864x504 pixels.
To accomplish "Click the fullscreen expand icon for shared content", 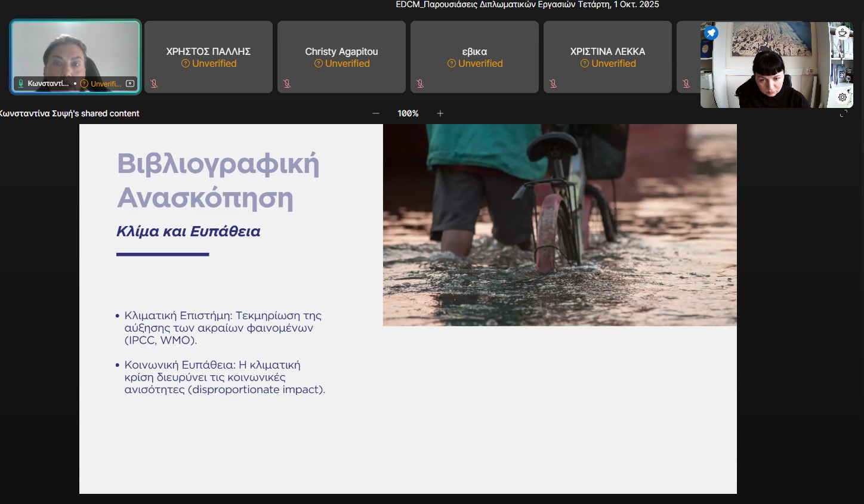I will click(x=843, y=113).
